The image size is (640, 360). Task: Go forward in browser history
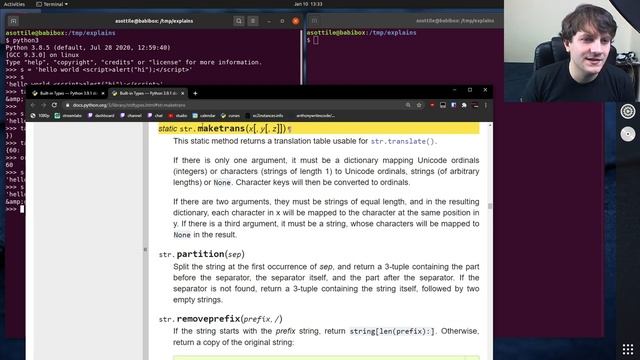click(43, 105)
